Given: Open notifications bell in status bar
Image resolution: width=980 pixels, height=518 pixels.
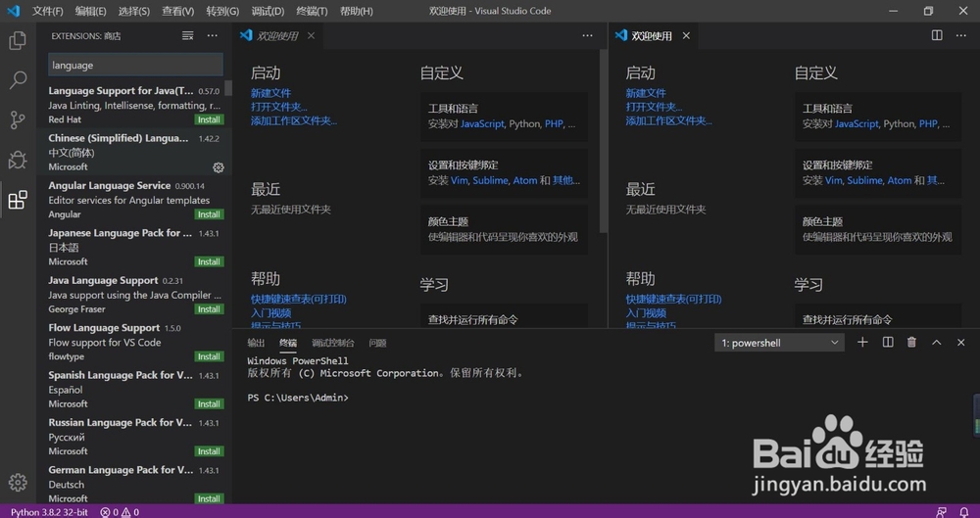Looking at the screenshot, I should pyautogui.click(x=963, y=512).
